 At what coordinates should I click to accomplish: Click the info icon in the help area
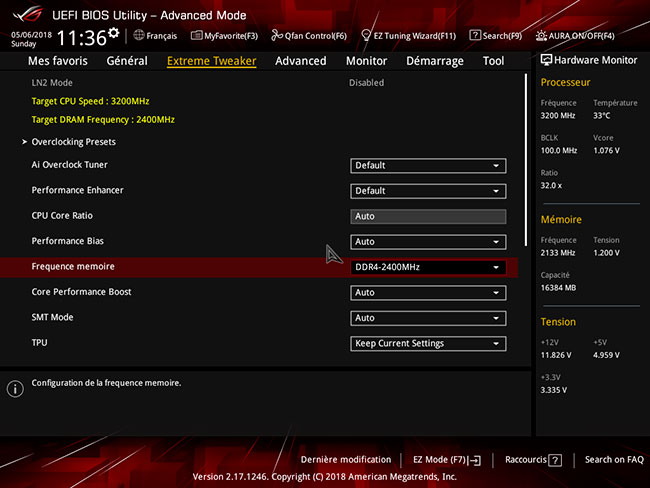(14, 388)
